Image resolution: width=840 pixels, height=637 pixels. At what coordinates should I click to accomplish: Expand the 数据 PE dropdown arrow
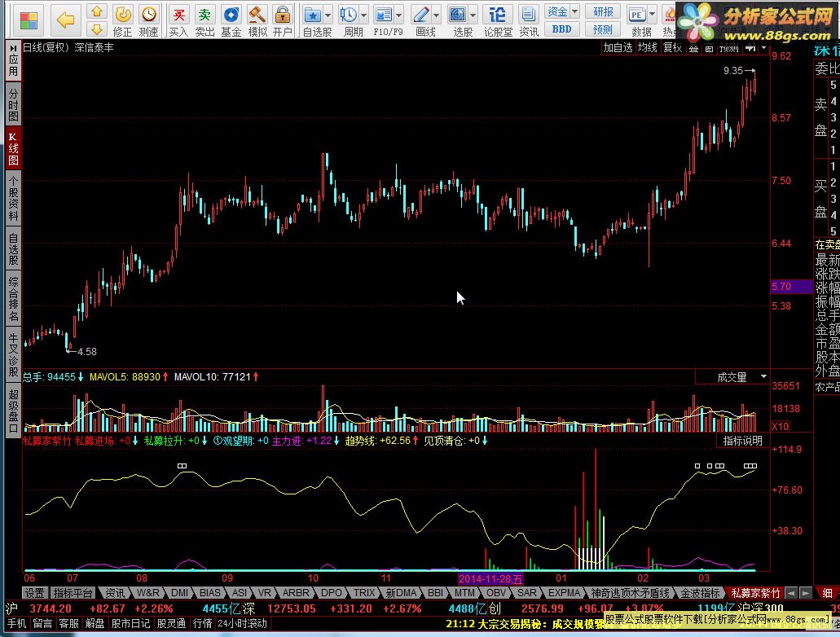point(652,15)
